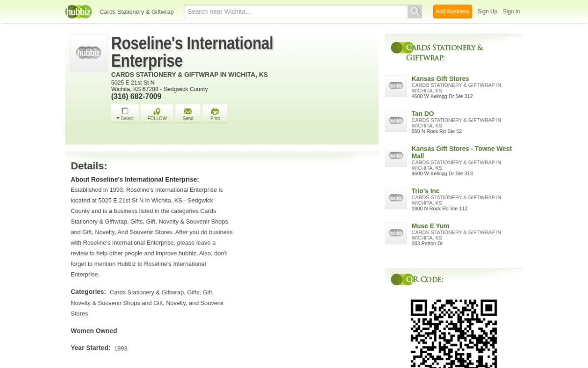Click Roseline's business logo thumbnail
The width and height of the screenshot is (588, 368).
click(89, 53)
